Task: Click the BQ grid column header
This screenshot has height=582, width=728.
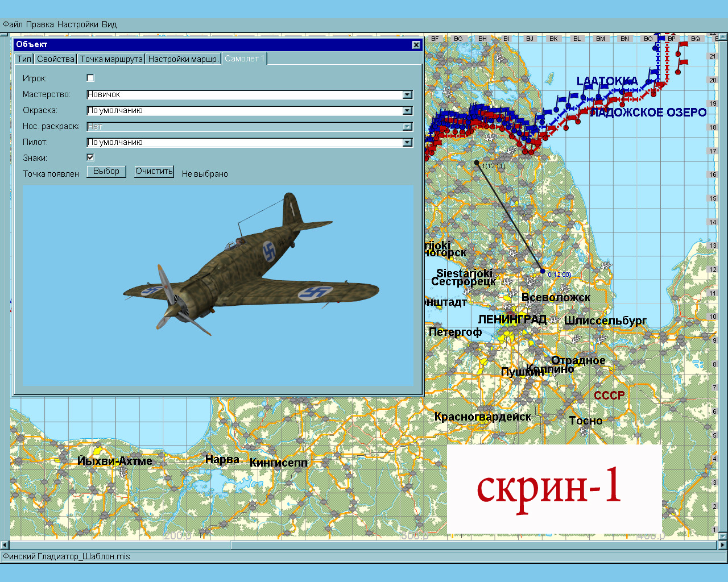Action: click(696, 39)
